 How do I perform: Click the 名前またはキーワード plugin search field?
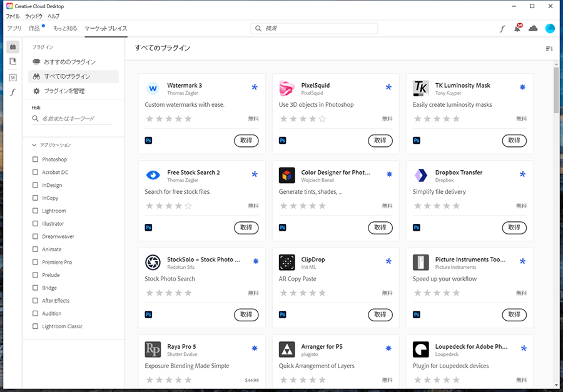pyautogui.click(x=72, y=118)
